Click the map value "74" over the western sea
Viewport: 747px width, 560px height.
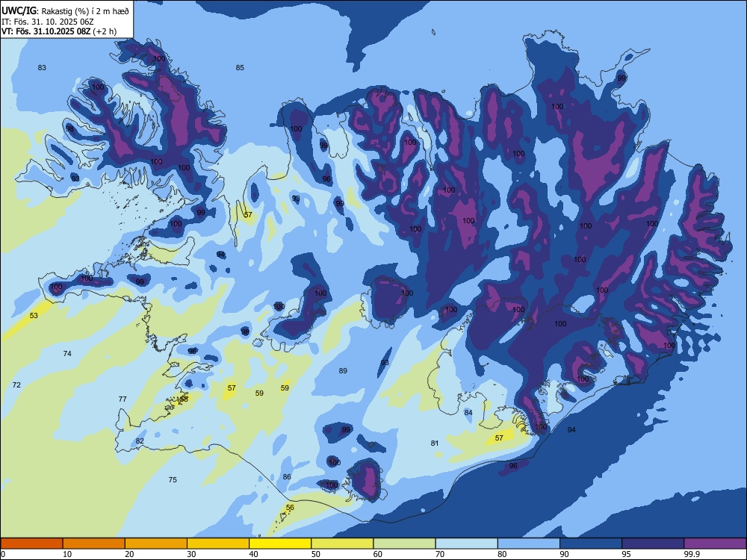[x=68, y=353]
